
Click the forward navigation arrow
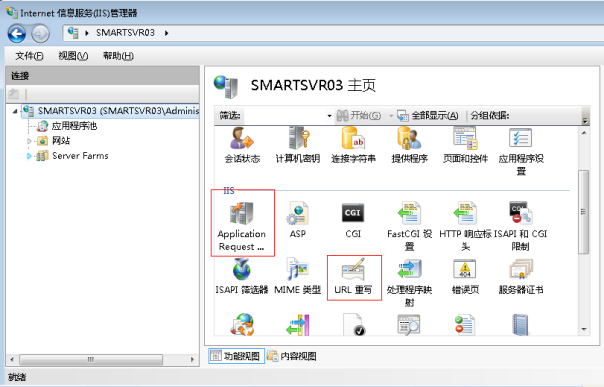point(40,34)
